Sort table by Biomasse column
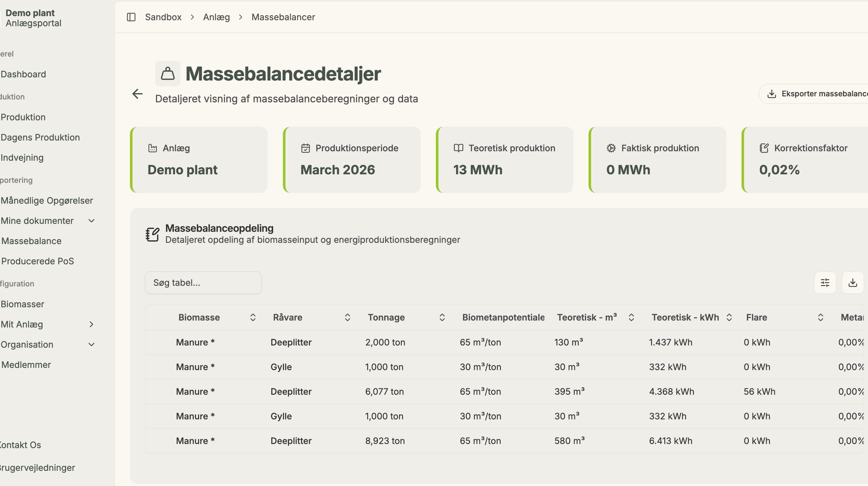The height and width of the screenshot is (486, 868). pos(253,317)
